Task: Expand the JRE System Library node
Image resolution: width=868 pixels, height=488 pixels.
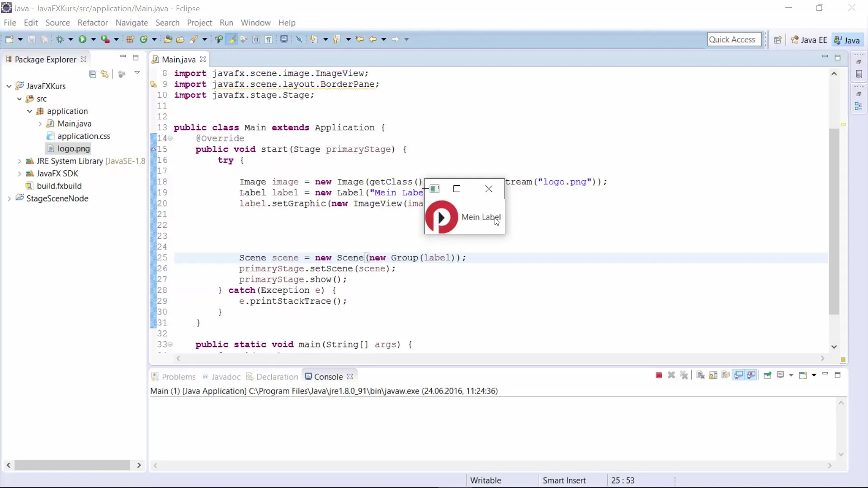Action: pos(19,161)
